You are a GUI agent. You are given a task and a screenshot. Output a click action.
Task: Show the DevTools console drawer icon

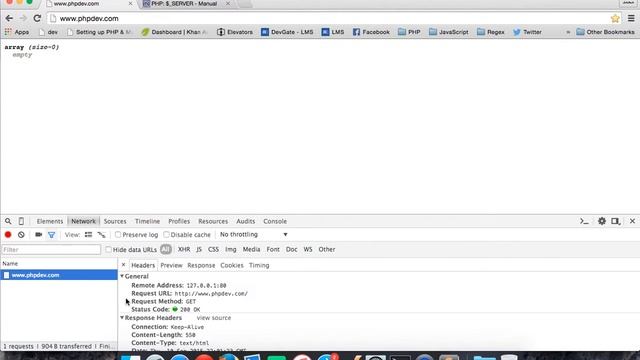tap(584, 221)
